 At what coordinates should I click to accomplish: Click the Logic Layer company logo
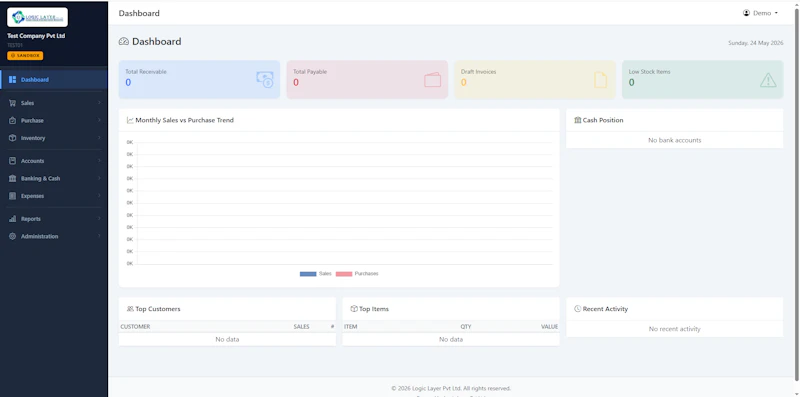click(x=37, y=17)
